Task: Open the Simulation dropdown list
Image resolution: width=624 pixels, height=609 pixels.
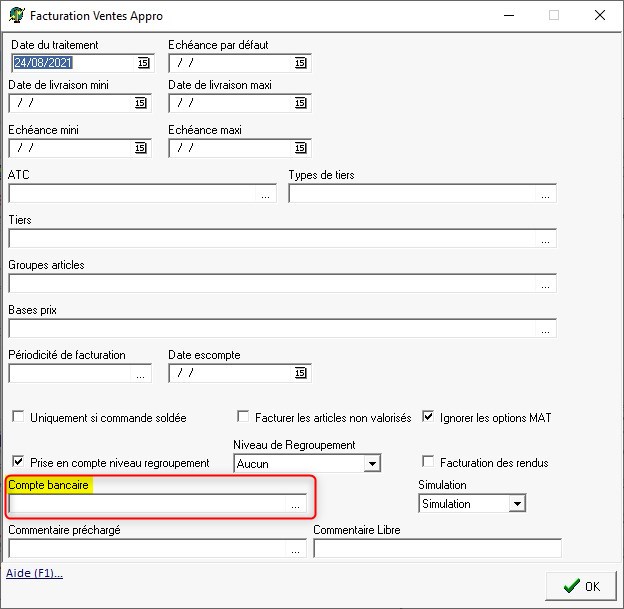Action: pos(516,504)
